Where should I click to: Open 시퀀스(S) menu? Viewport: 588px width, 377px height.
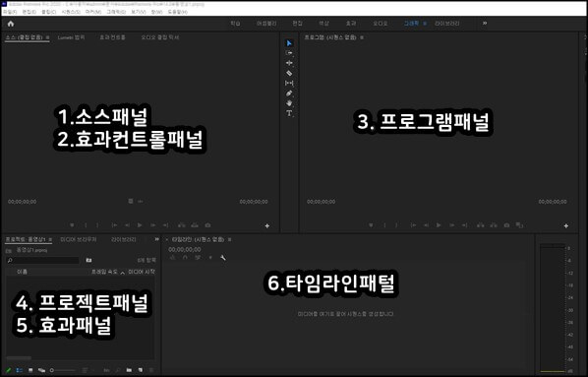point(71,12)
